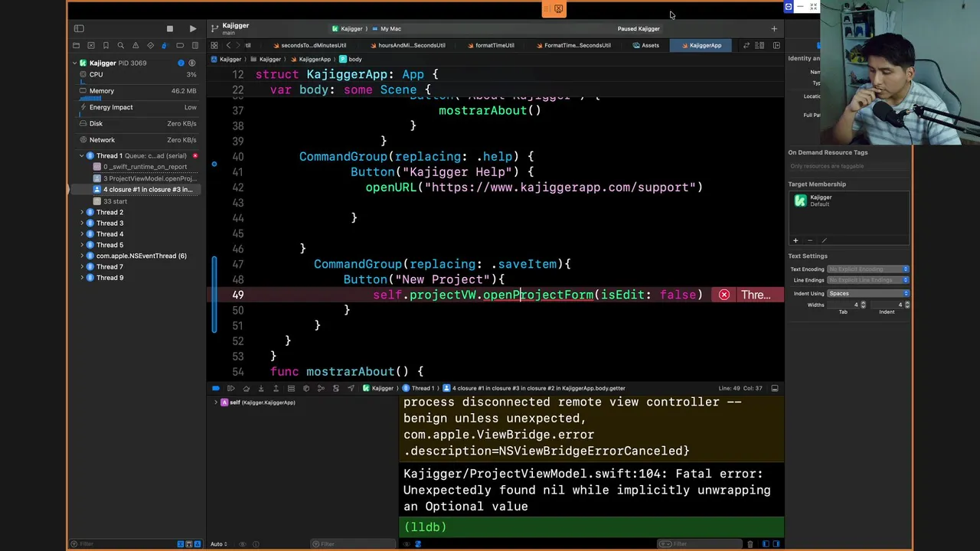Switch to formatTimeUtil tab
Image resolution: width=980 pixels, height=551 pixels.
[490, 45]
